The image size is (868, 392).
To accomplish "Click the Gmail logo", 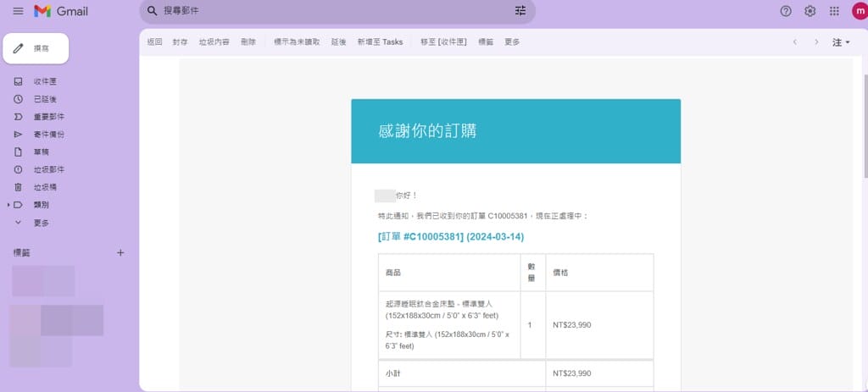I will [61, 11].
